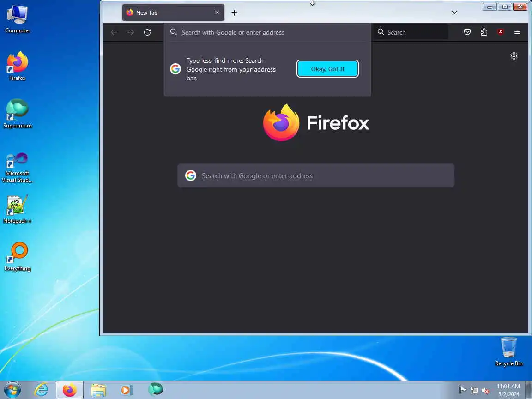Open the Extensions puzzle icon

[484, 32]
